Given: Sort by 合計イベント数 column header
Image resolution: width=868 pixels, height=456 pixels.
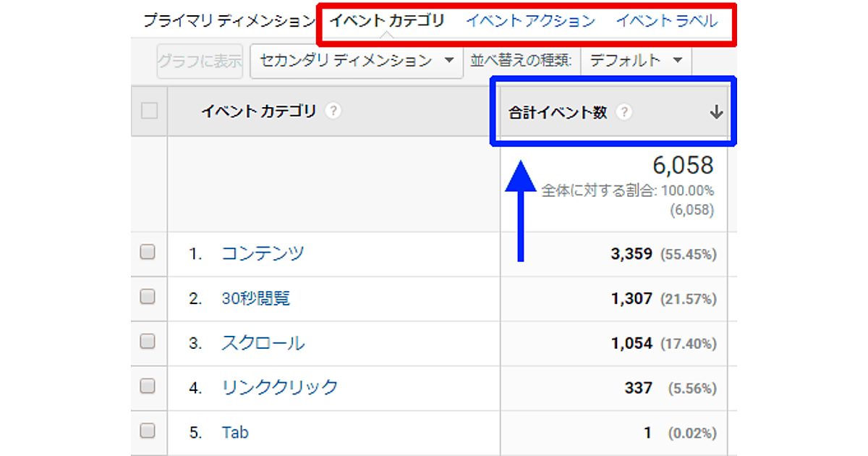Looking at the screenshot, I should (x=558, y=112).
